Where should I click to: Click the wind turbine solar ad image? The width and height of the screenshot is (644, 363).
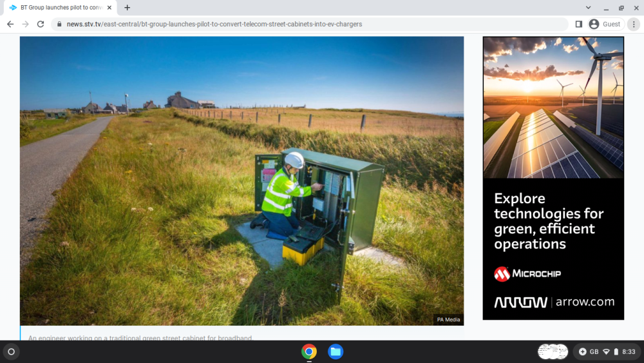point(553,108)
